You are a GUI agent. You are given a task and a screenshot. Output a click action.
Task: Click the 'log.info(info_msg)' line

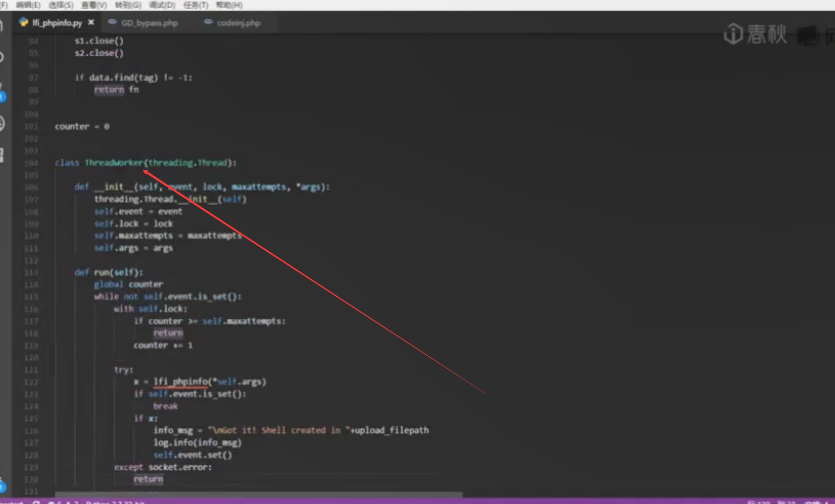point(197,443)
